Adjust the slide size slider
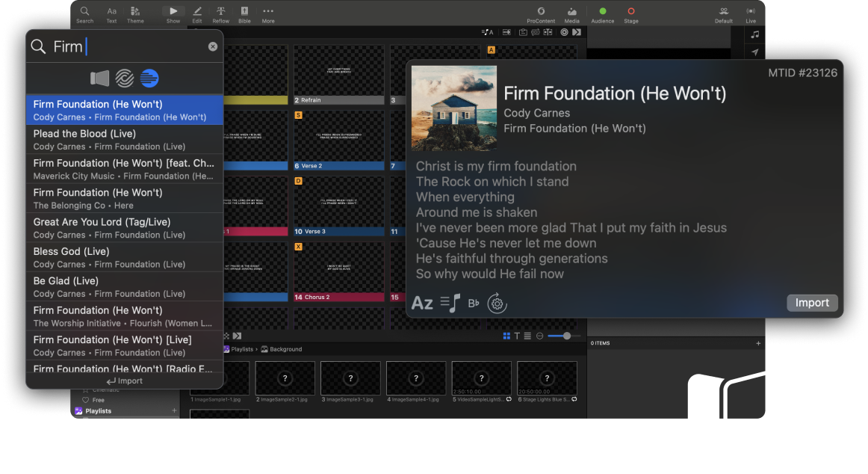Image resolution: width=868 pixels, height=474 pixels. (x=566, y=336)
